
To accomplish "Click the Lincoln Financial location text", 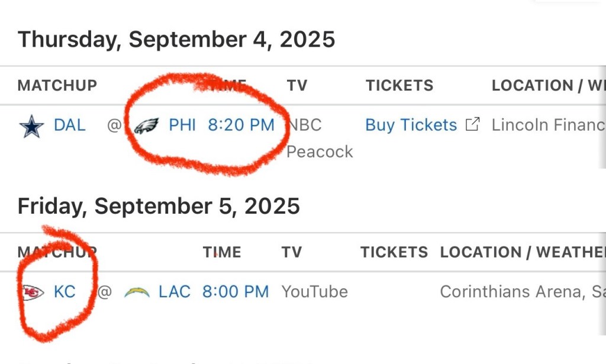I will pos(548,125).
